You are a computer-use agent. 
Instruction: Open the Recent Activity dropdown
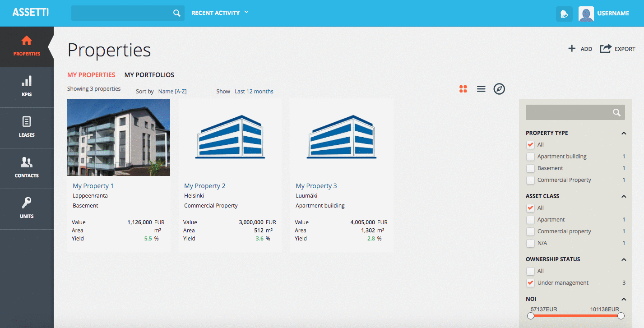tap(220, 13)
